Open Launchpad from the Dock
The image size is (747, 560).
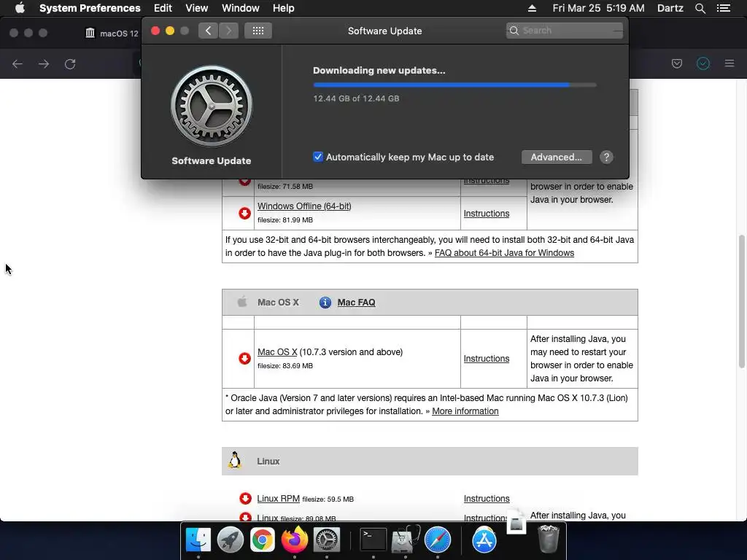click(x=230, y=540)
